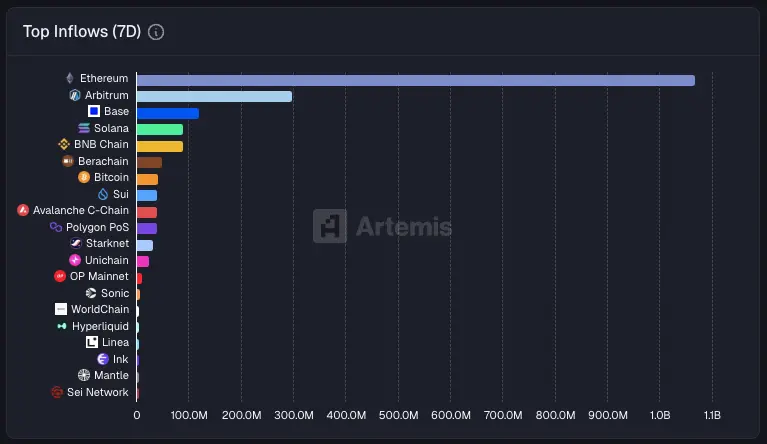Click the Ethereum chain logo icon
This screenshot has height=444, width=767.
(70, 78)
